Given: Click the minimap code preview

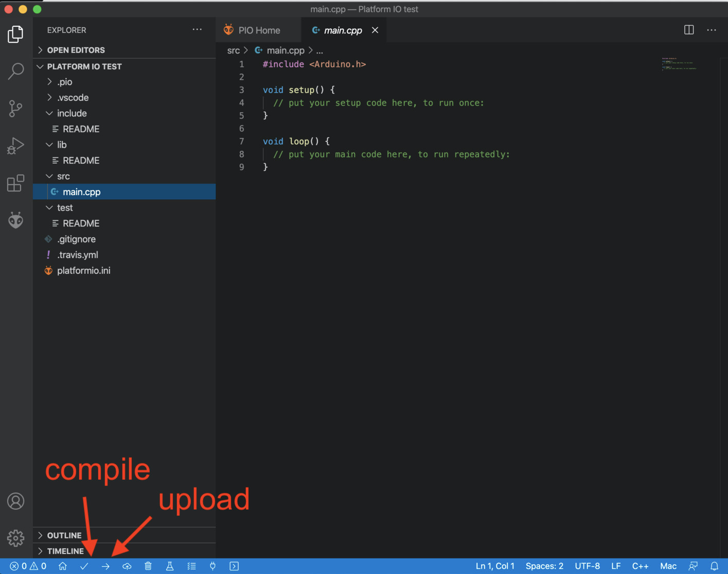Looking at the screenshot, I should pyautogui.click(x=679, y=64).
